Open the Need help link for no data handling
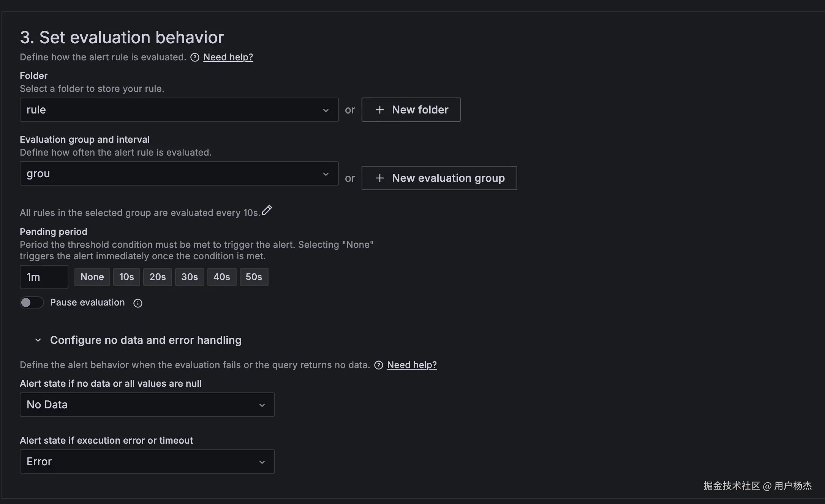This screenshot has height=504, width=825. pos(412,365)
